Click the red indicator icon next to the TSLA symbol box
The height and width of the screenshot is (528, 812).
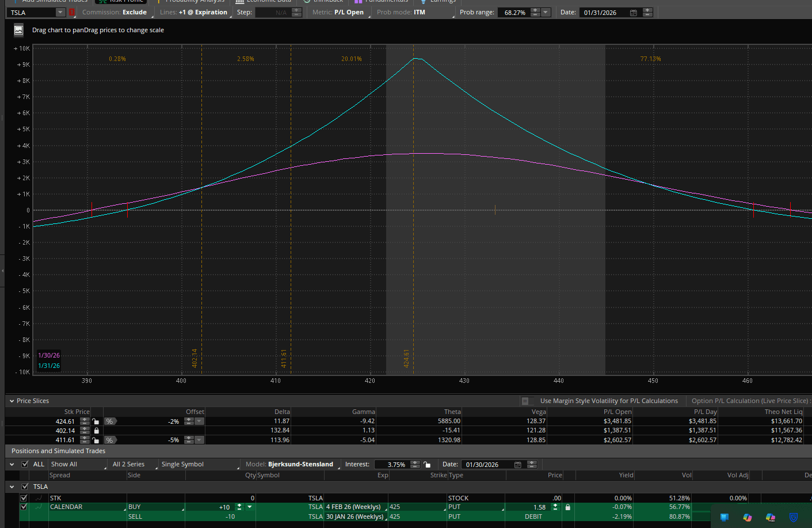click(72, 12)
